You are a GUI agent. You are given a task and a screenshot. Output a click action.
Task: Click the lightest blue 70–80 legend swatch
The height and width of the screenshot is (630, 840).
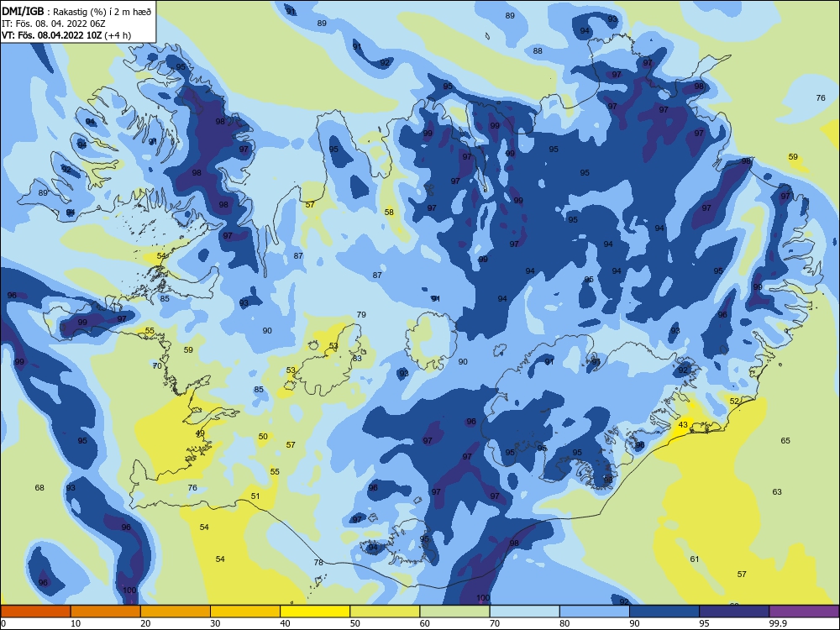(524, 612)
